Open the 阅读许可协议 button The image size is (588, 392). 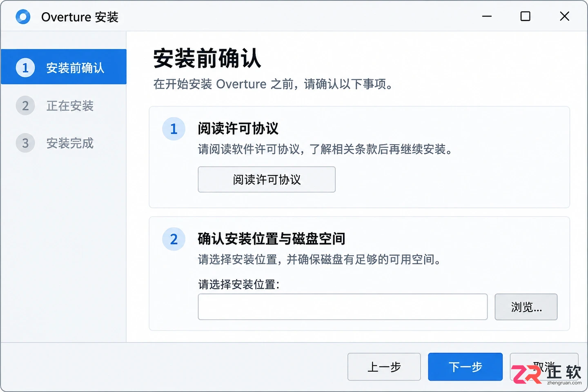point(267,179)
